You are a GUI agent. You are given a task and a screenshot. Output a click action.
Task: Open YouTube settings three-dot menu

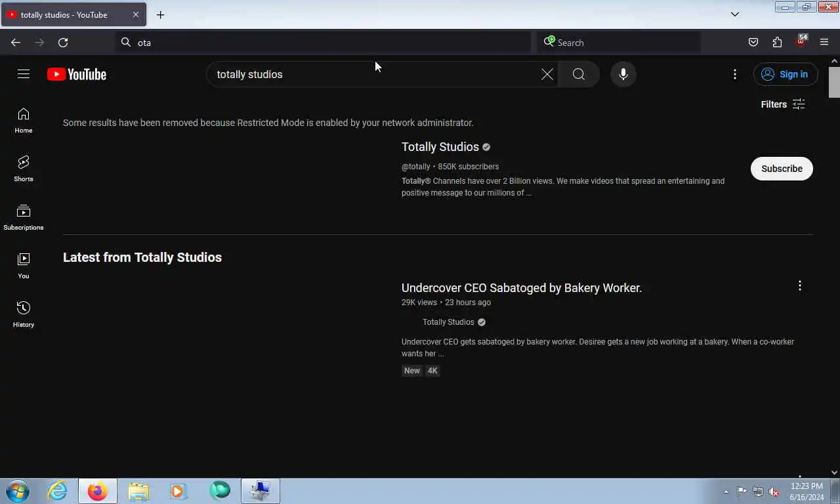735,74
